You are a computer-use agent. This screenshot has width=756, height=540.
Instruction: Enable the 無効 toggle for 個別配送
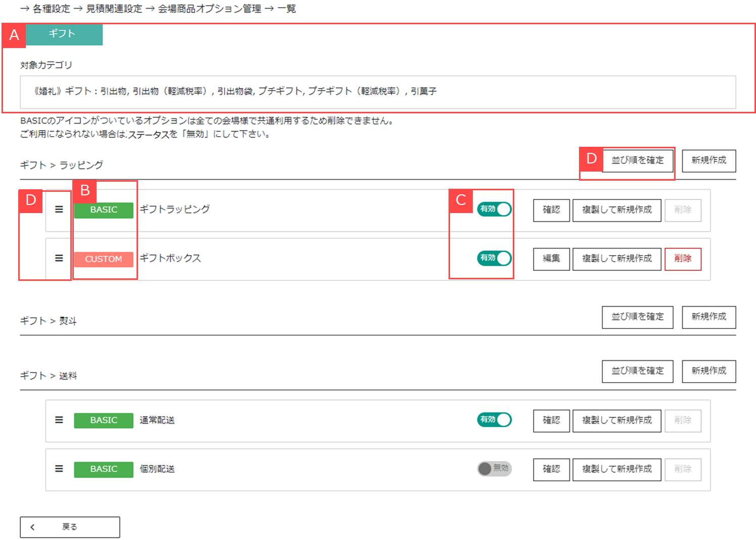(x=495, y=469)
